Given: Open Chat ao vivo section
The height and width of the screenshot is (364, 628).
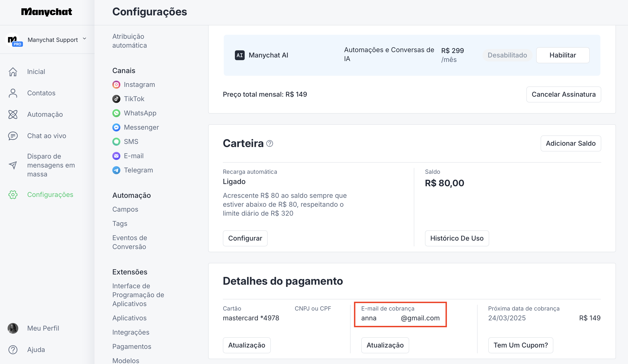Looking at the screenshot, I should pos(47,136).
